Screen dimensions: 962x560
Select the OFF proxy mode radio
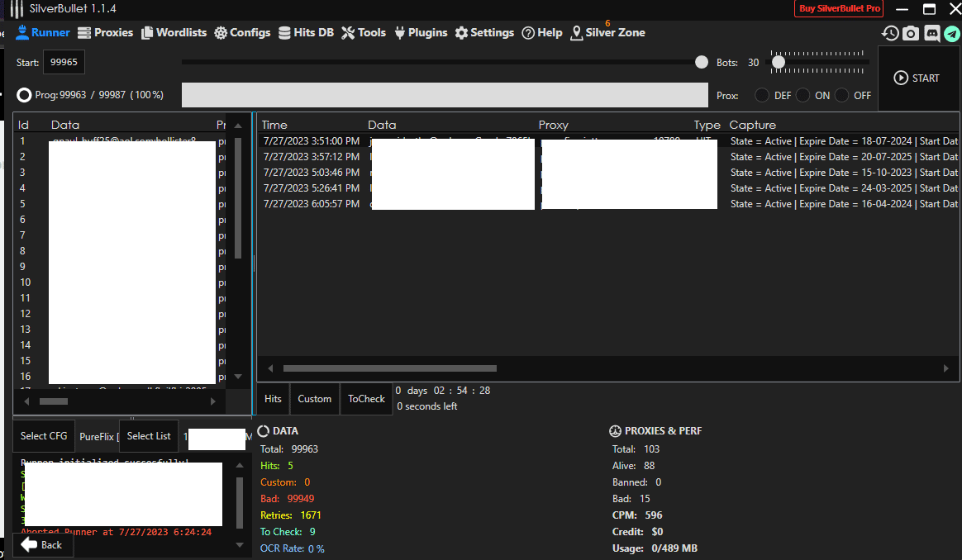tap(841, 95)
